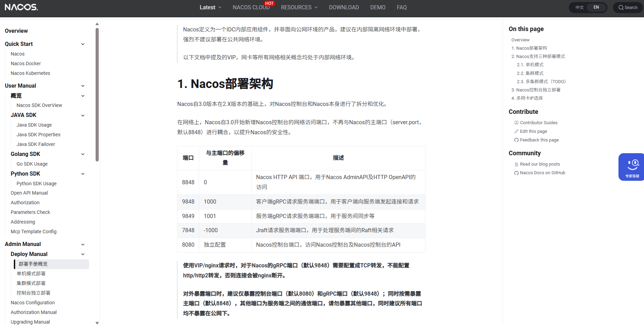This screenshot has height=325, width=644.
Task: Expand the RESOURCES menu
Action: (x=299, y=7)
